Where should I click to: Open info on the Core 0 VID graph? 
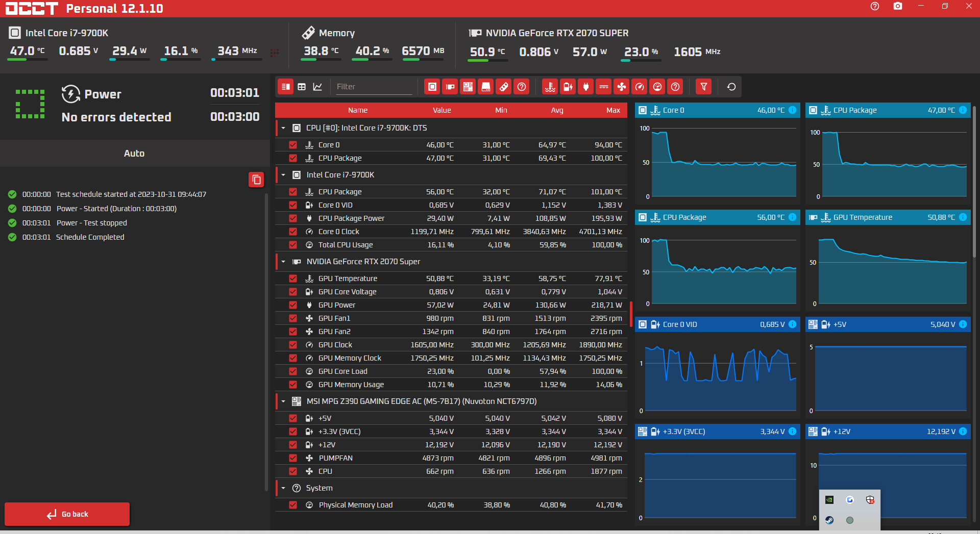tap(792, 324)
